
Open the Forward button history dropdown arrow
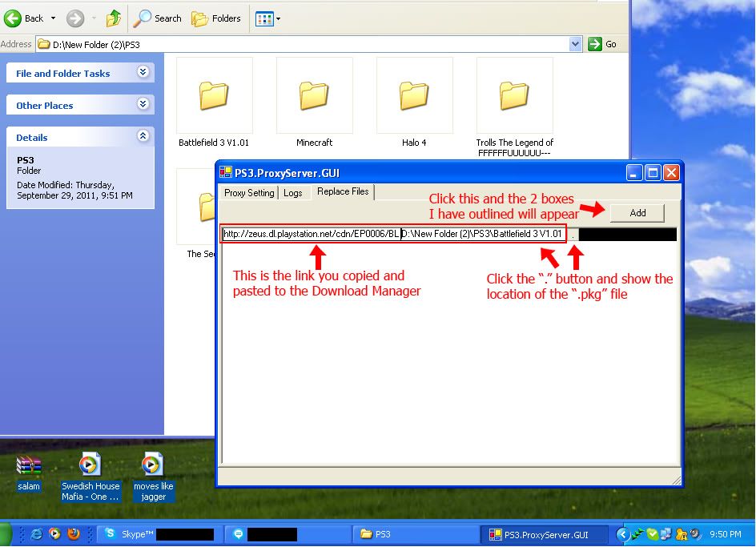94,18
